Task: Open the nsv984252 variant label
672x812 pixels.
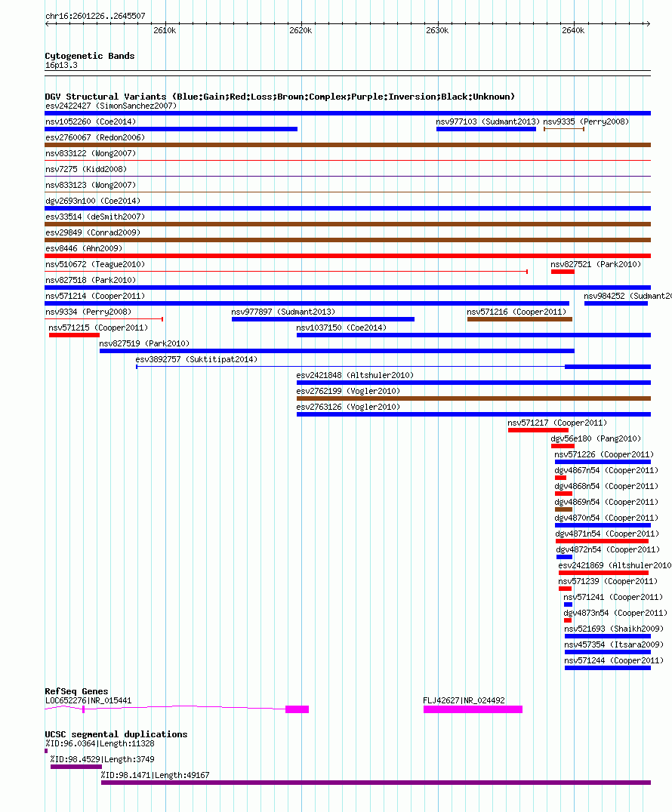Action: 627,297
